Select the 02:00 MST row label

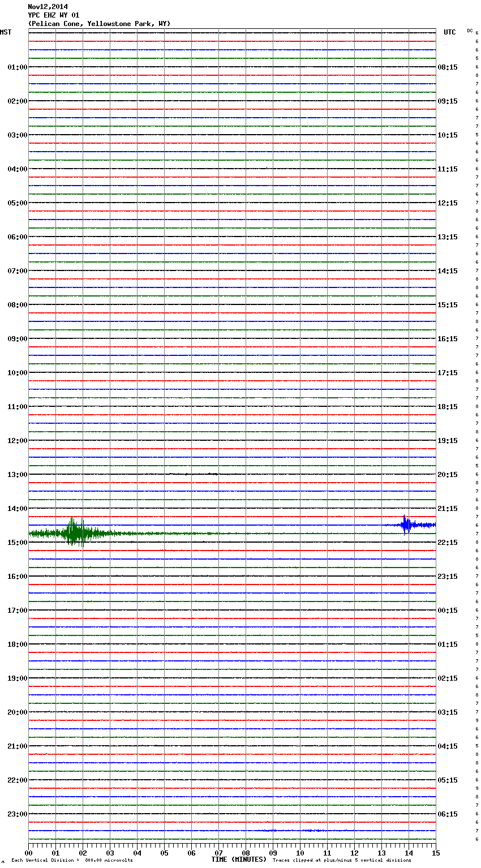pyautogui.click(x=18, y=101)
